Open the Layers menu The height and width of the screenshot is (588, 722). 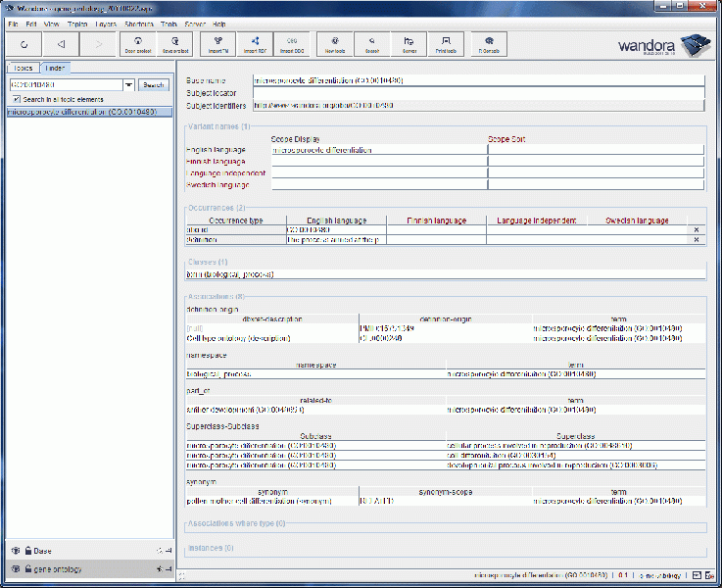(105, 23)
